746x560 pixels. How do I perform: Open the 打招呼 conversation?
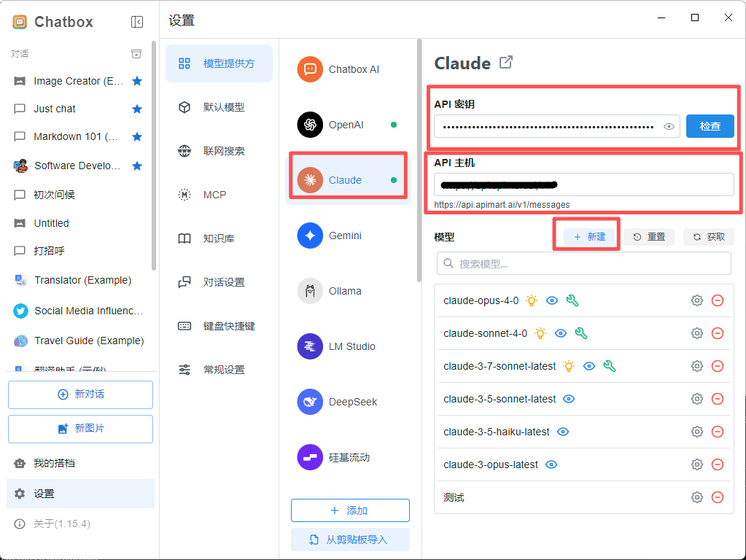tap(79, 251)
